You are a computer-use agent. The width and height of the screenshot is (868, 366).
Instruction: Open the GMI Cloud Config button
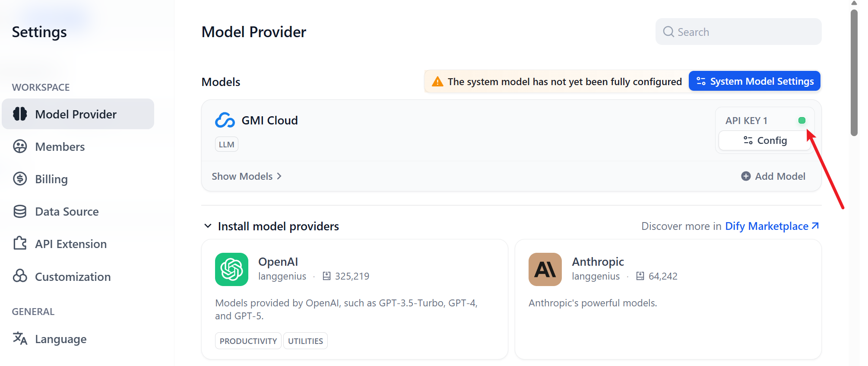tap(765, 140)
